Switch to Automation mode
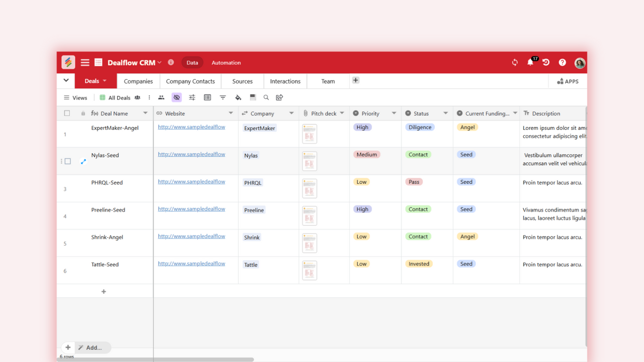The width and height of the screenshot is (644, 362). pos(226,63)
